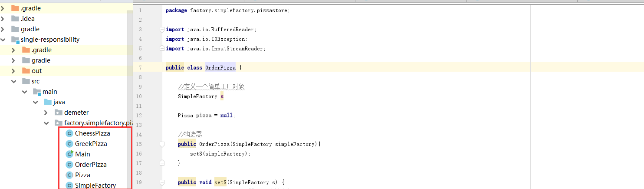
Task: Collapse the single-responsibility module node
Action: pyautogui.click(x=3, y=40)
